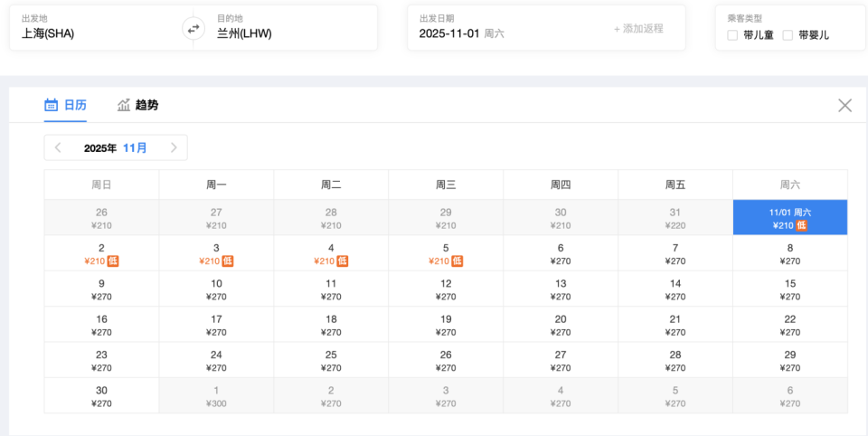The image size is (868, 436).
Task: Go to next month arrow
Action: point(174,147)
